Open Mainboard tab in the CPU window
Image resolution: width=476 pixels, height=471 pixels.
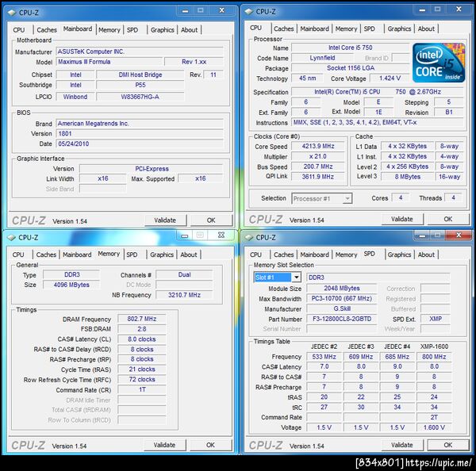pos(314,29)
